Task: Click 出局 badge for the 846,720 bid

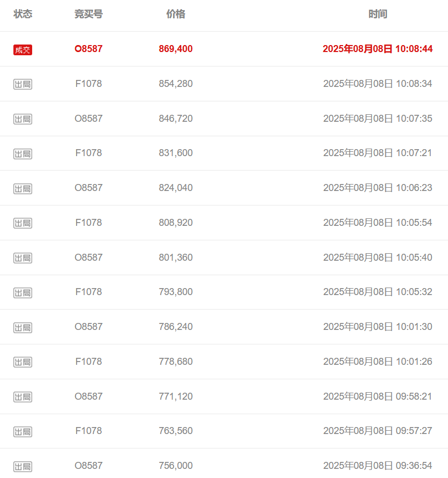Action: pos(23,119)
